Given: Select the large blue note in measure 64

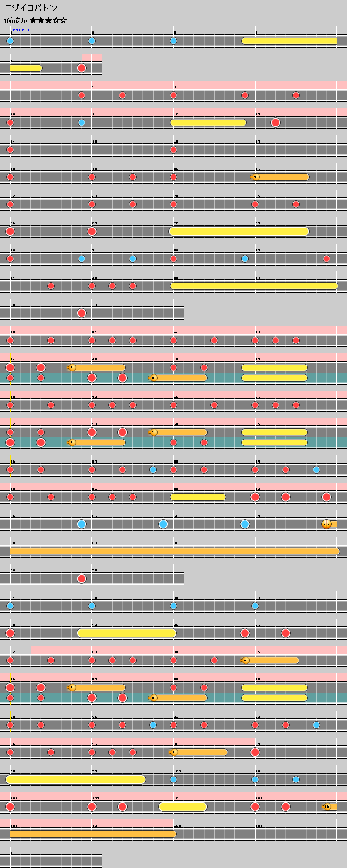Looking at the screenshot, I should (82, 524).
